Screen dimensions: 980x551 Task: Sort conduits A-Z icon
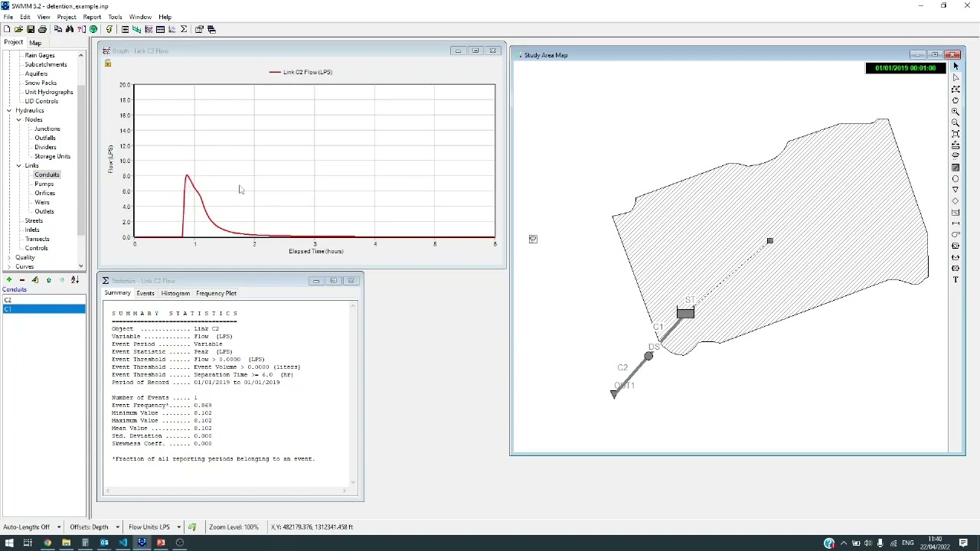coord(75,280)
